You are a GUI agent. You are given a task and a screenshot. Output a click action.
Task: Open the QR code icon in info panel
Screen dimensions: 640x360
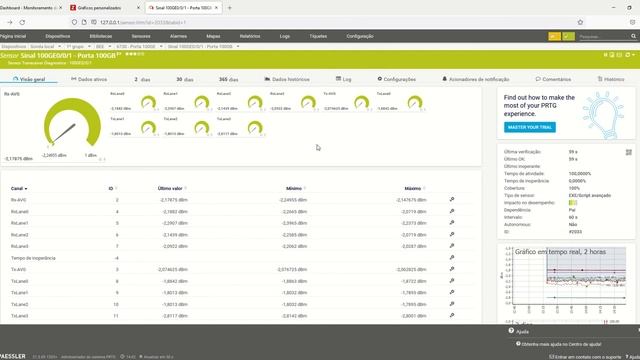pos(629,152)
